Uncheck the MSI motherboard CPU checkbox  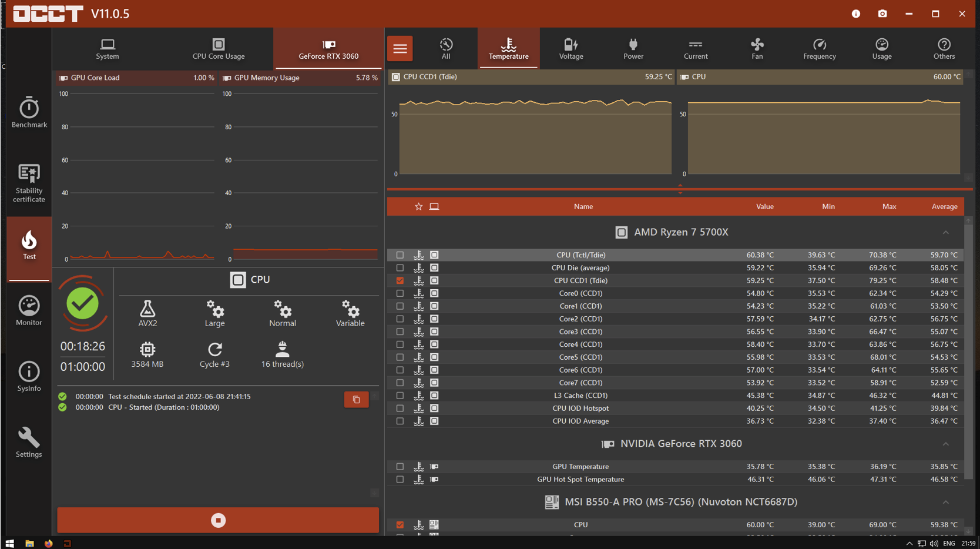click(x=400, y=525)
